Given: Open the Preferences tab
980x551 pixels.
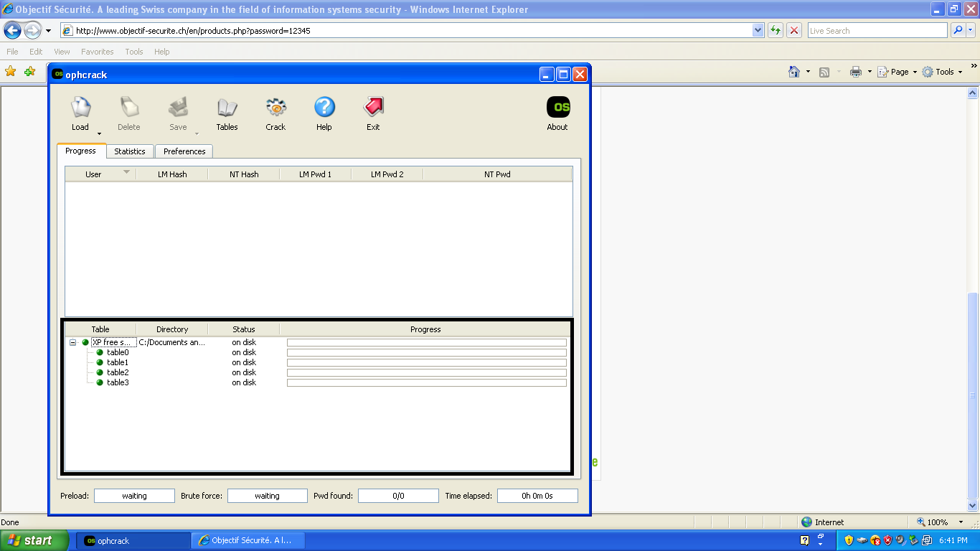Looking at the screenshot, I should pos(184,151).
